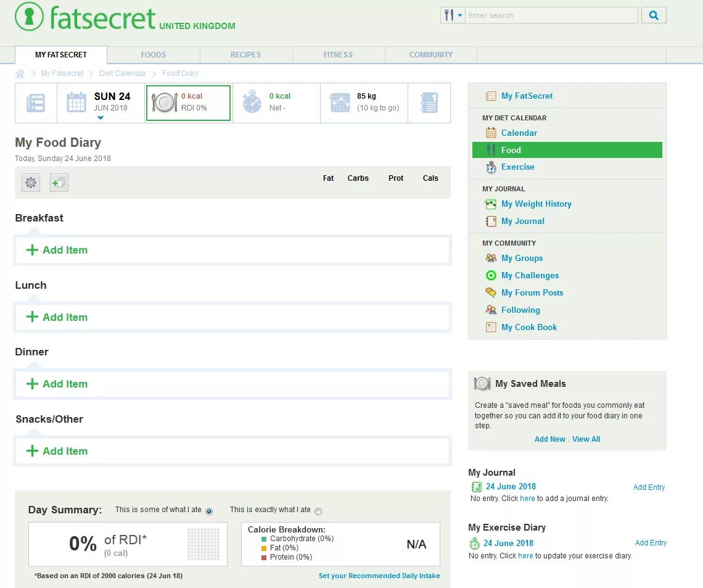Click the My Cook Book icon
This screenshot has width=703, height=588.
point(491,327)
